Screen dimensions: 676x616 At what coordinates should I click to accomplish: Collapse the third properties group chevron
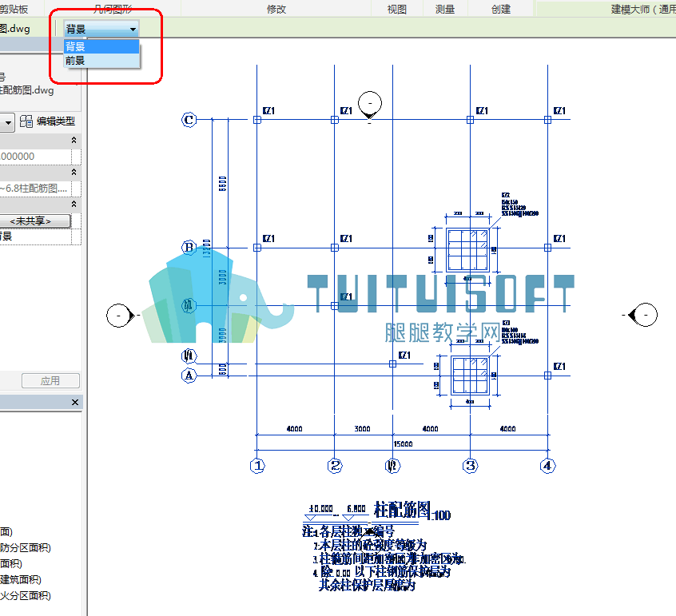[x=74, y=204]
